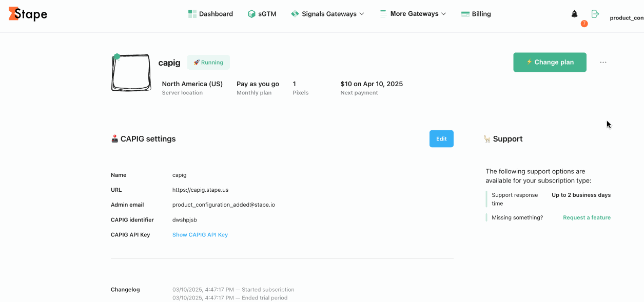Click the notification count badge 7

(x=584, y=24)
